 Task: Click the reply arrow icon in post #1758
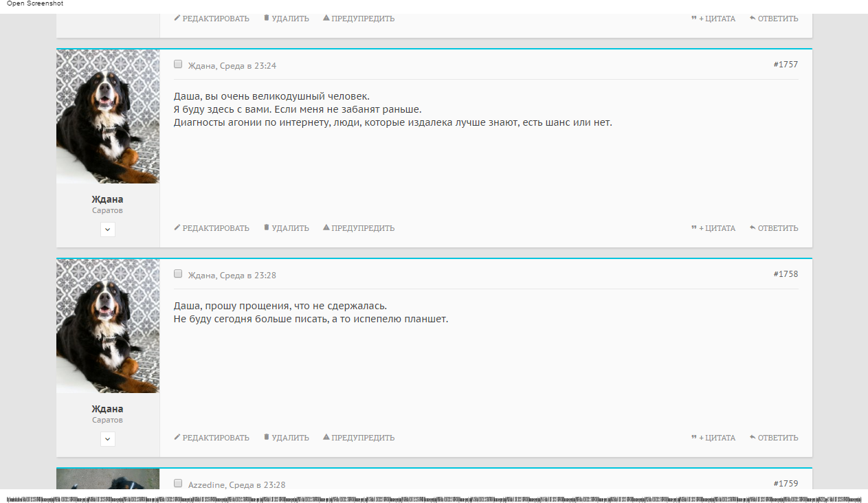click(x=753, y=437)
